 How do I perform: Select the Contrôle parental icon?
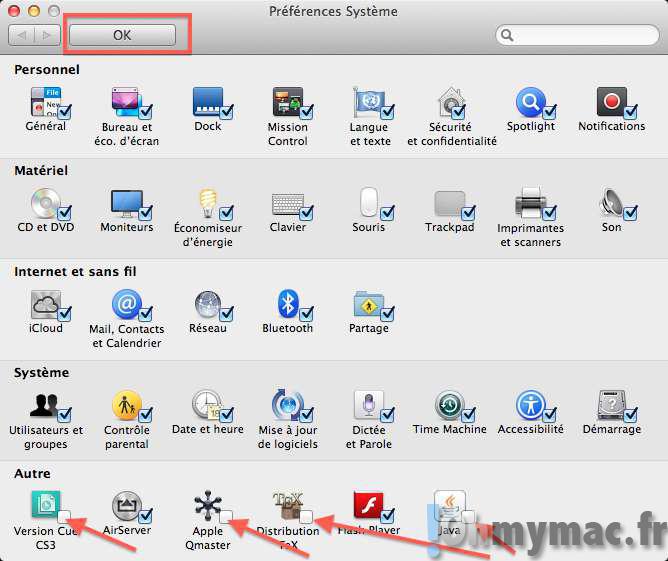(126, 405)
